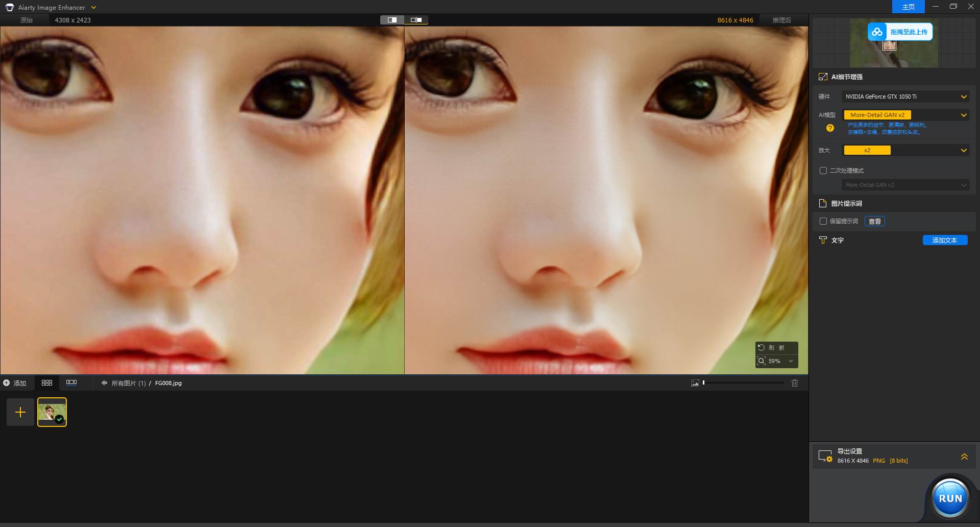Click the magnifier zoom icon
Image resolution: width=980 pixels, height=527 pixels.
(x=761, y=361)
